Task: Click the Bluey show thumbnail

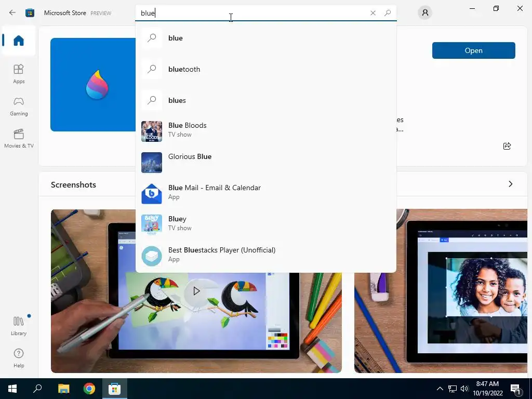Action: (x=152, y=224)
